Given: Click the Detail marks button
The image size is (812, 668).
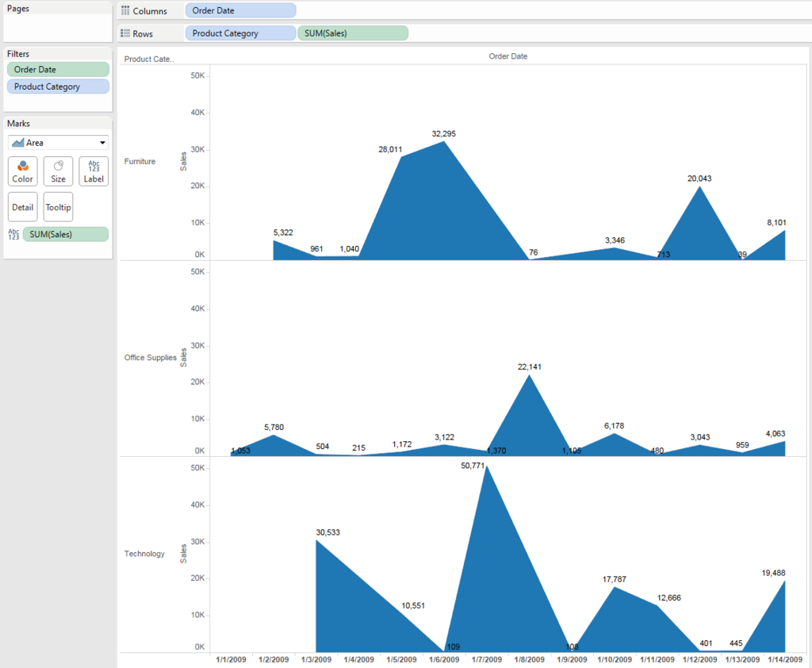Looking at the screenshot, I should pos(22,207).
